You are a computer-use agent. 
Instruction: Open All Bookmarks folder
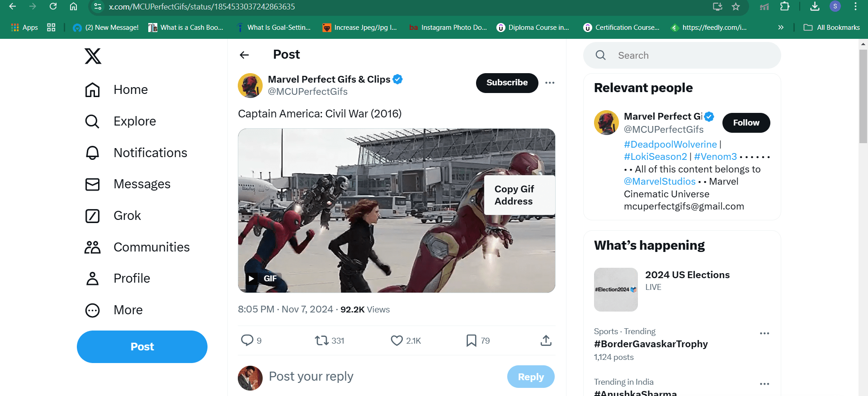(832, 28)
